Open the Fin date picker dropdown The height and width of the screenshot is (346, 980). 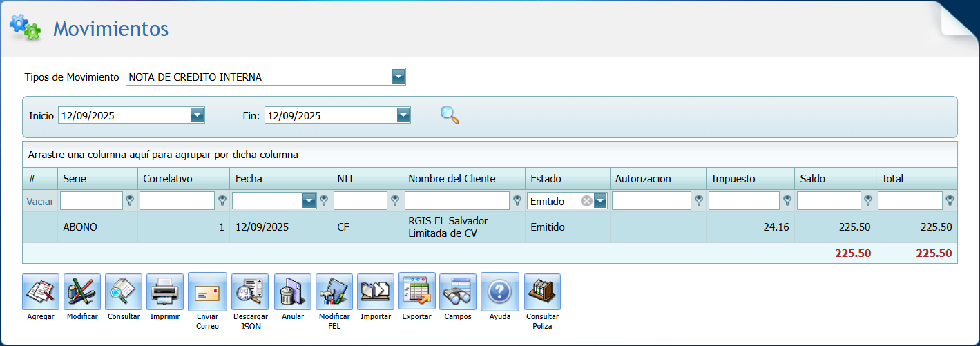[404, 115]
